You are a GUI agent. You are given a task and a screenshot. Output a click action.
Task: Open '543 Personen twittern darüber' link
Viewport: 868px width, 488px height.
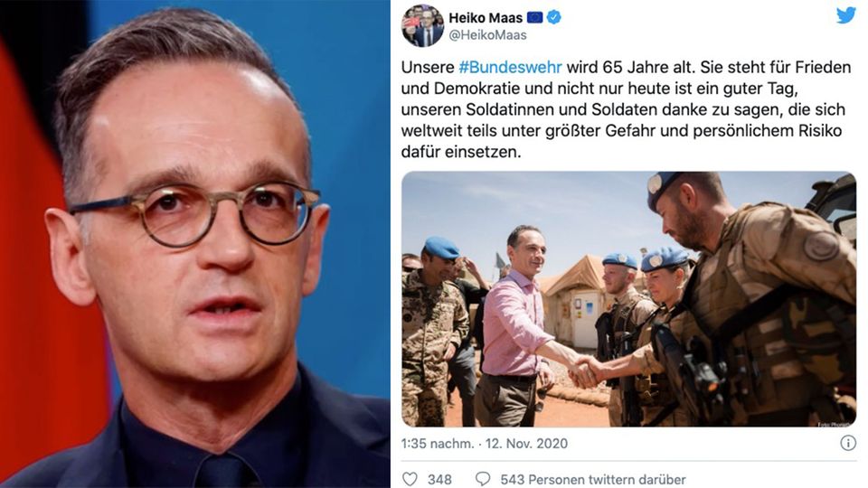pyautogui.click(x=593, y=479)
